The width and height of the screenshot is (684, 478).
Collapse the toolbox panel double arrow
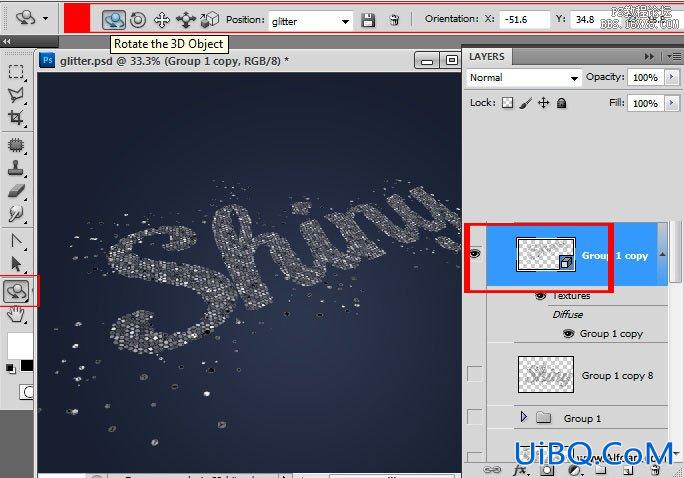6,41
